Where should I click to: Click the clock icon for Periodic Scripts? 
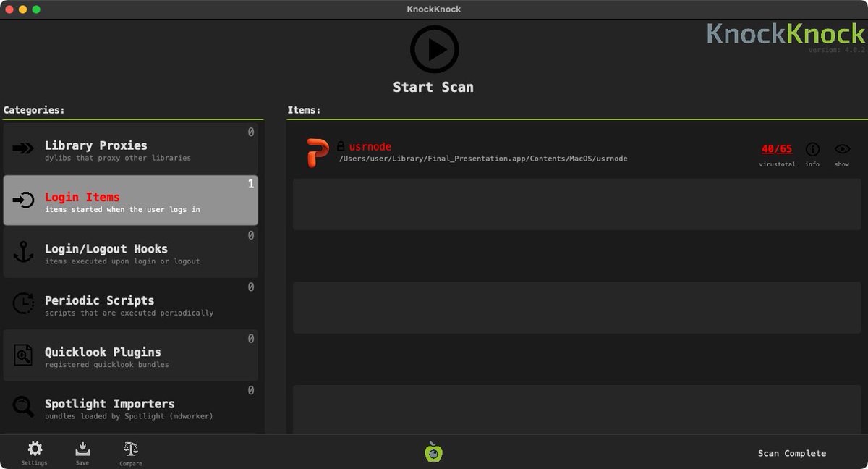point(23,304)
